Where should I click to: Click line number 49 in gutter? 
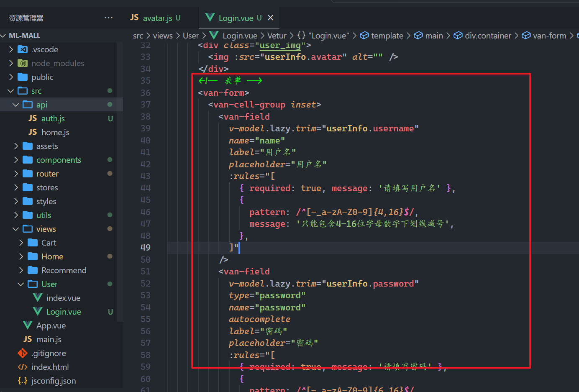click(x=145, y=248)
